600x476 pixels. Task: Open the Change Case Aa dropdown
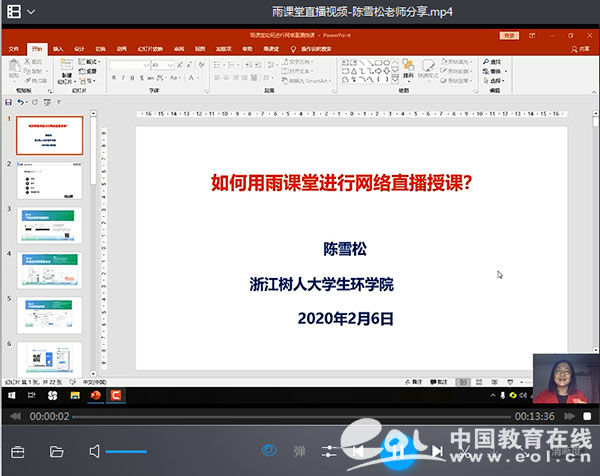coord(174,78)
